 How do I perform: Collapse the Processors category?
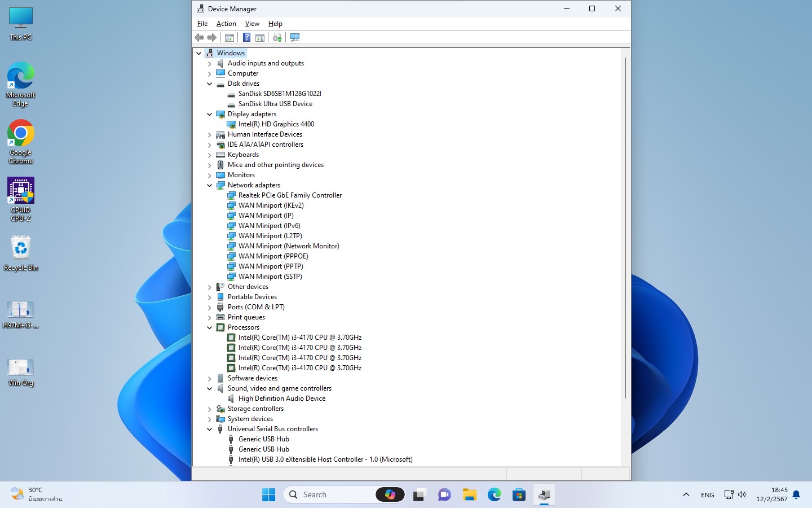(210, 327)
